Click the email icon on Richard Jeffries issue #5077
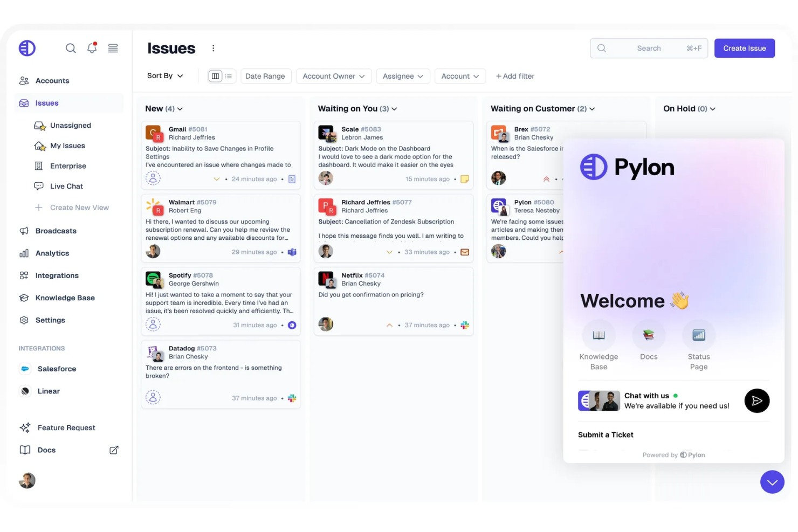This screenshot has height=532, width=798. 464,252
